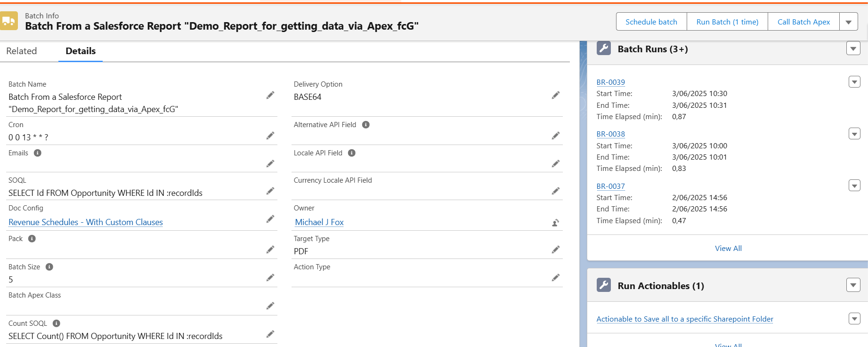Edit the Emails field pencil icon
The width and height of the screenshot is (868, 347).
(270, 163)
